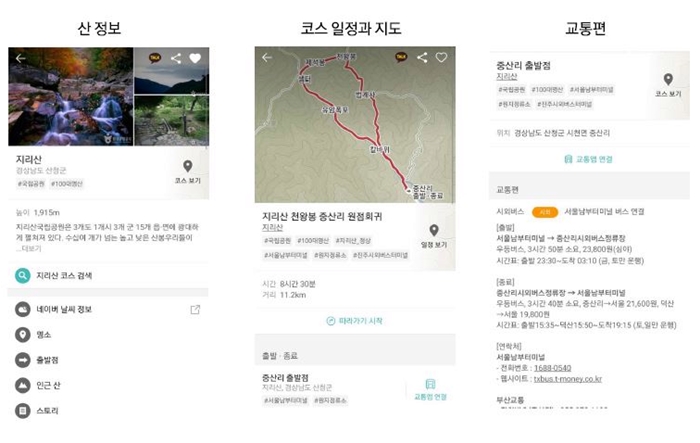Image resolution: width=700 pixels, height=443 pixels.
Task: Start 따라가기 시작 tracking
Action: [x=355, y=321]
